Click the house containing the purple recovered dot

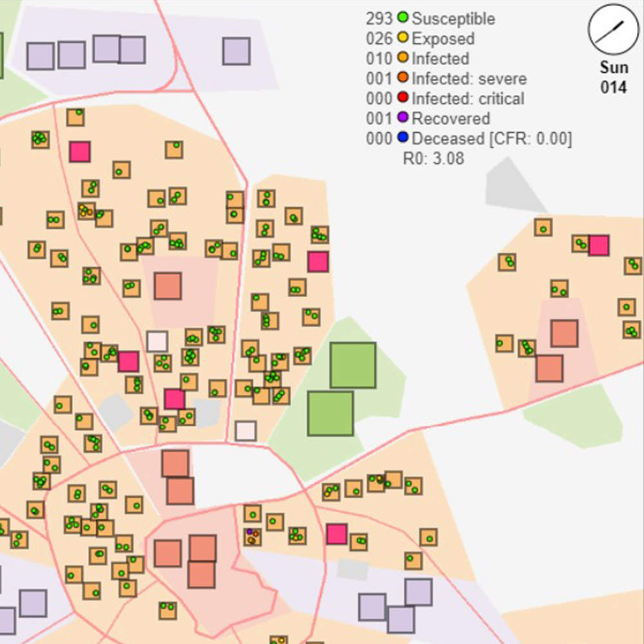click(252, 536)
